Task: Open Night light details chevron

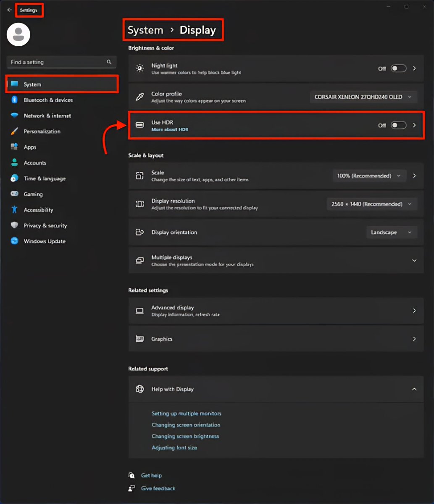Action: point(414,68)
